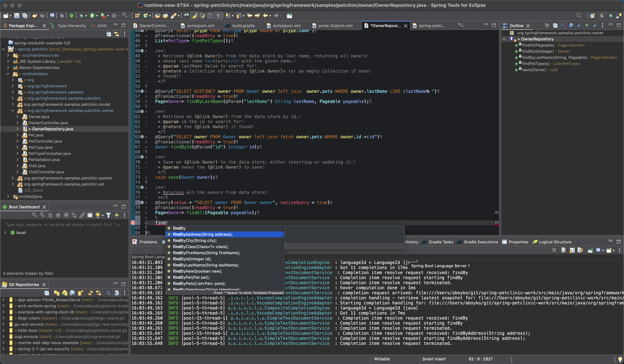Collapse the src/main/java source folder
The image size is (624, 364).
coord(8,74)
